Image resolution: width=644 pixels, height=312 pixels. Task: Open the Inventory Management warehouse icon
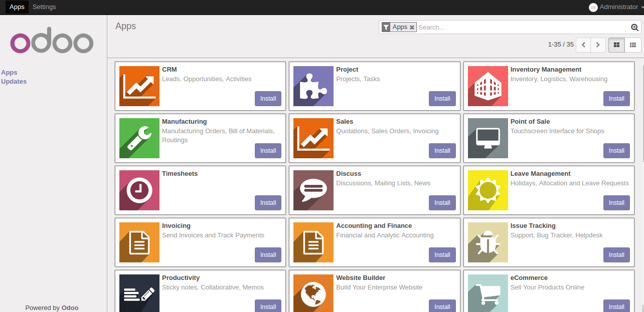click(488, 86)
